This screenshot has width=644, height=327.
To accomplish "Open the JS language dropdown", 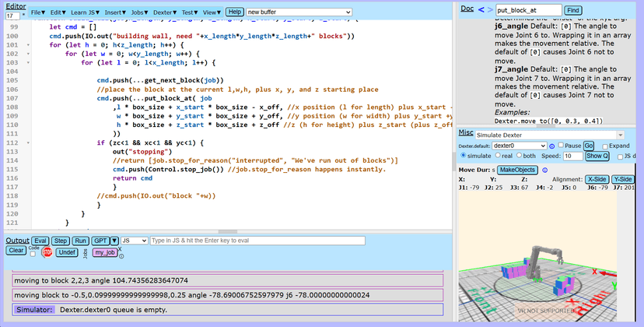I will (x=135, y=241).
